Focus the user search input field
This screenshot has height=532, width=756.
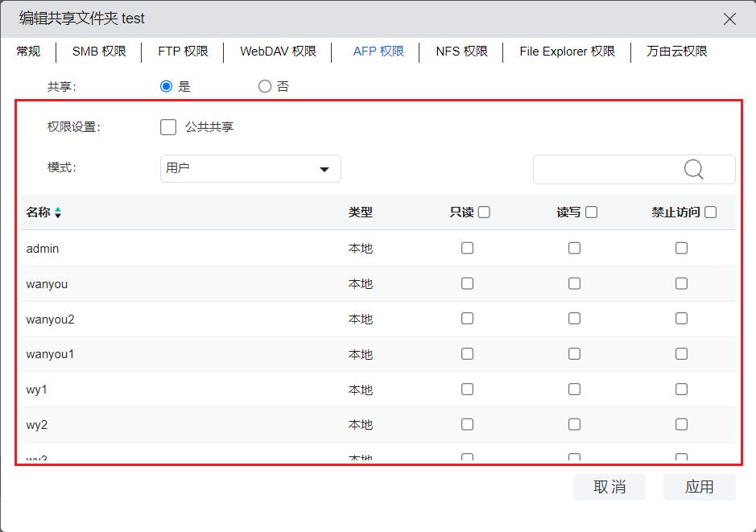coord(604,169)
